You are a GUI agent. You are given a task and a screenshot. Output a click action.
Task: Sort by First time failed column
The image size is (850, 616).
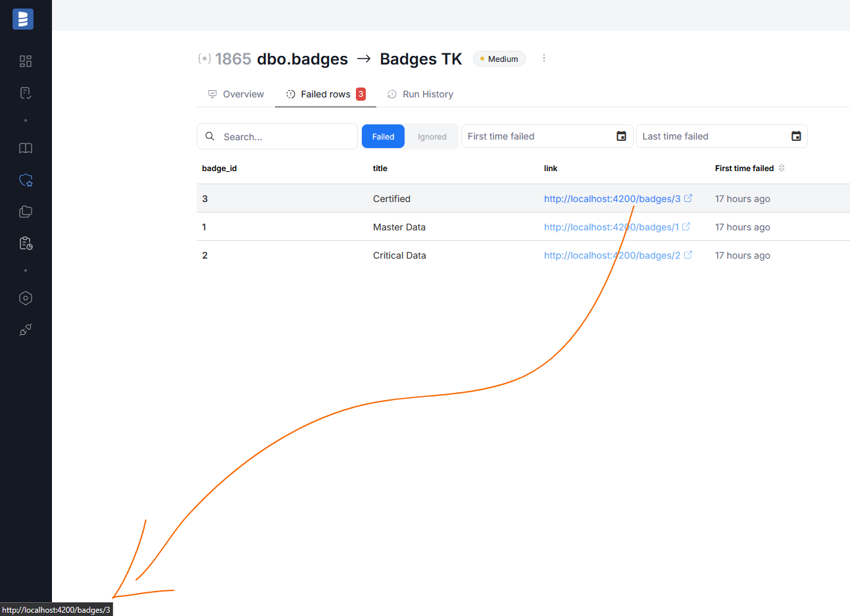(x=782, y=168)
